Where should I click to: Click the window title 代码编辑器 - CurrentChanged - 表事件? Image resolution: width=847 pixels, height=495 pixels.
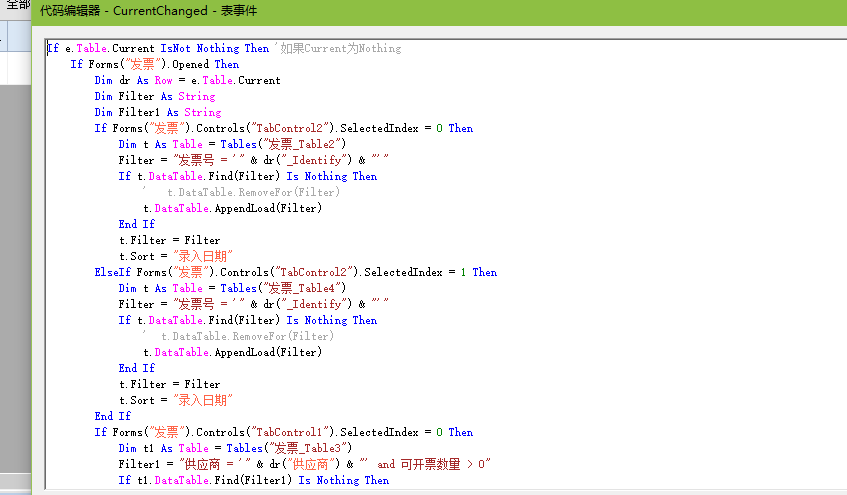tap(149, 11)
